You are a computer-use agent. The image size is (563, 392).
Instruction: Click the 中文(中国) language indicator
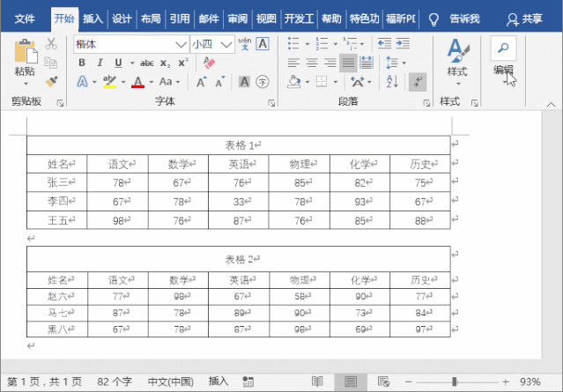pos(170,381)
